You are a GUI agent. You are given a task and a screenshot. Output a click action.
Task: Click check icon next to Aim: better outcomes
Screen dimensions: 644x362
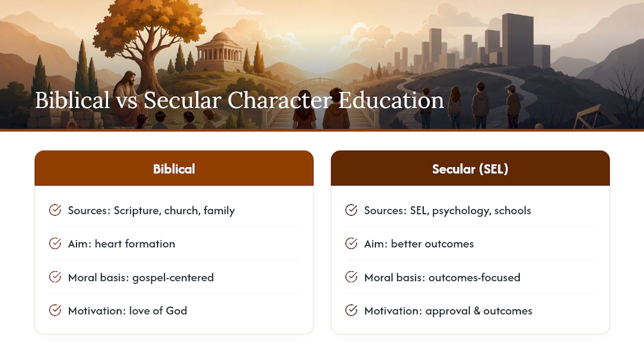click(x=351, y=243)
